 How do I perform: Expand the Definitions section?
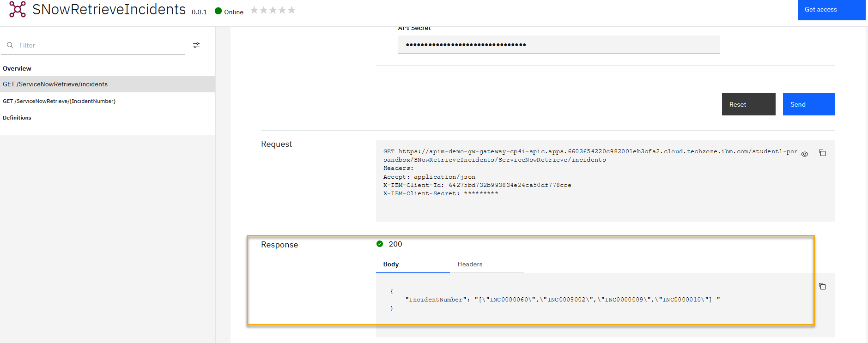point(17,118)
